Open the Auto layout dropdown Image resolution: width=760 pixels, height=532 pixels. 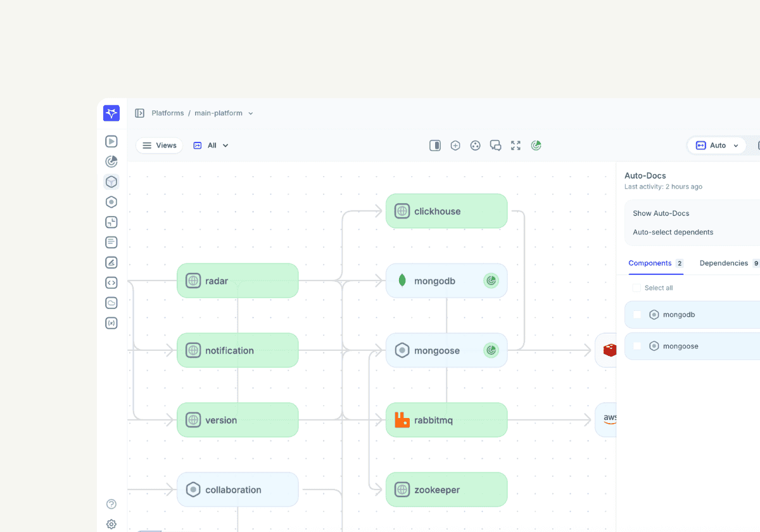click(x=718, y=146)
